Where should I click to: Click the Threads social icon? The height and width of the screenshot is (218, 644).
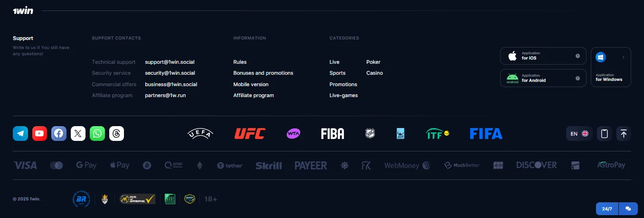point(116,134)
